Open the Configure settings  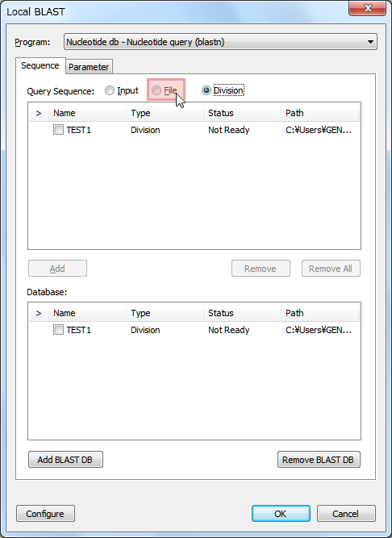[45, 514]
